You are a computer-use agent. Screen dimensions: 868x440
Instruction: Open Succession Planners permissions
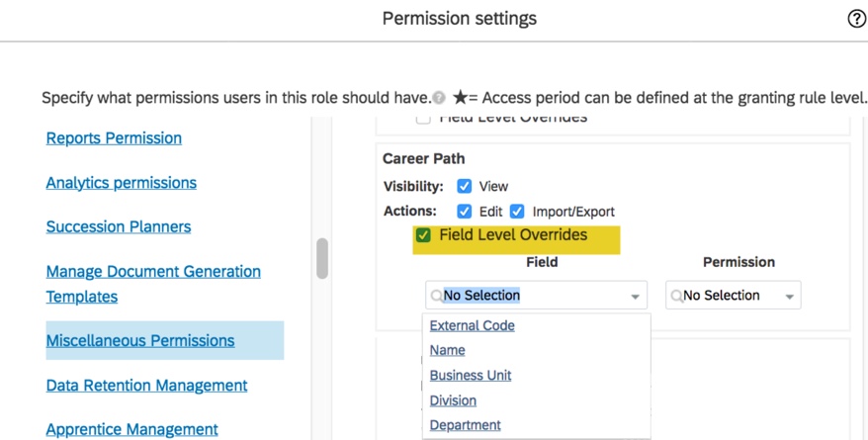tap(118, 226)
